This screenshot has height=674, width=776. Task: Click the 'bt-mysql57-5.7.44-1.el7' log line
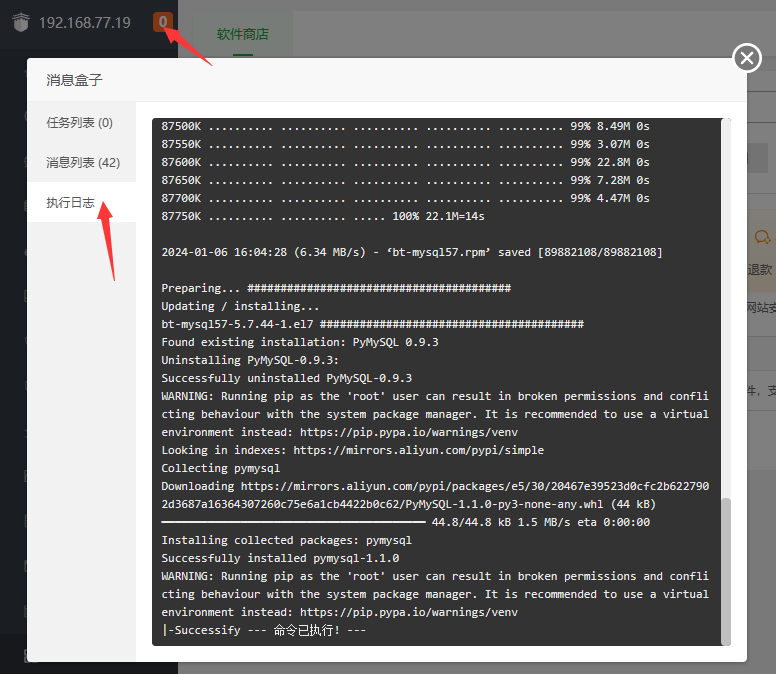click(x=373, y=324)
